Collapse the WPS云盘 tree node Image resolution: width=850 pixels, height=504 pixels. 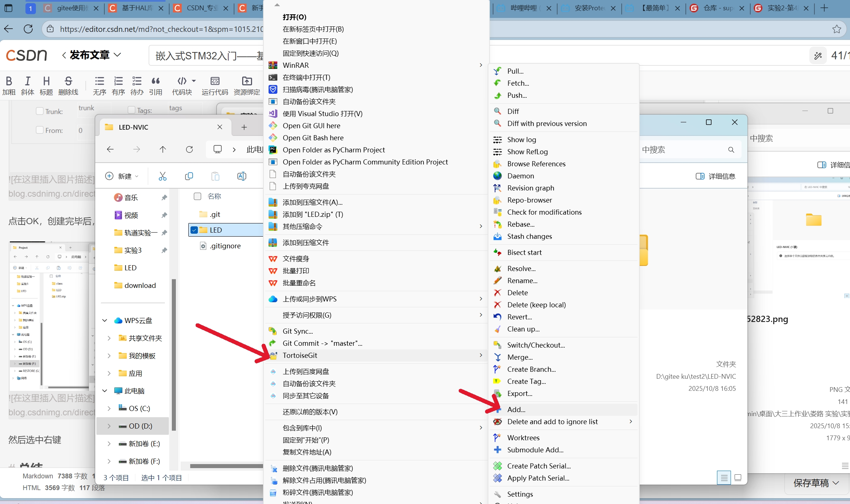[x=104, y=320]
